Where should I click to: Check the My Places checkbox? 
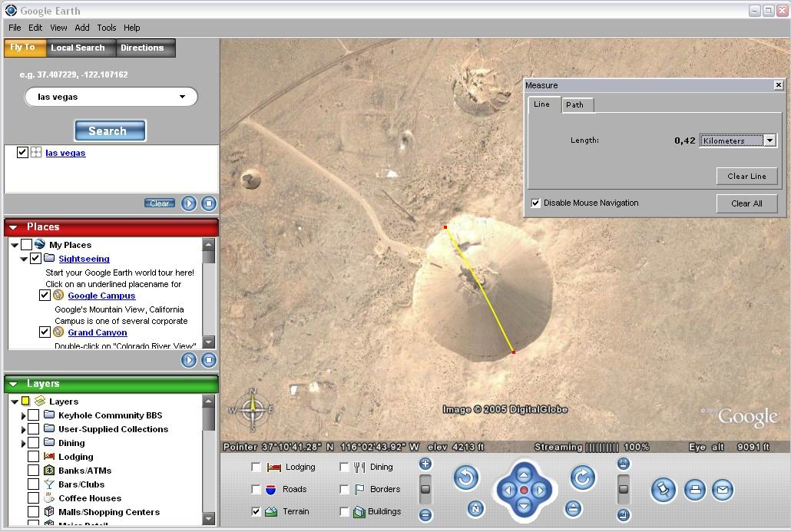tap(26, 245)
